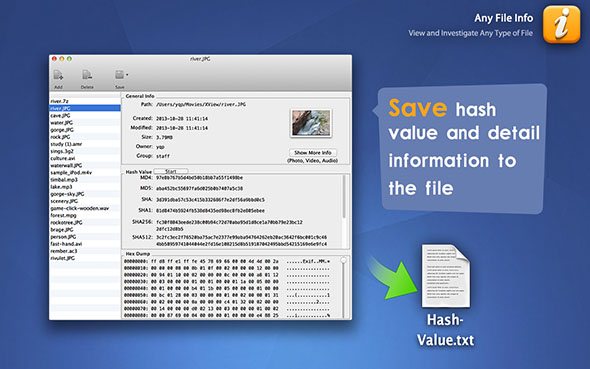Click the Hash-Value.txt document icon
This screenshot has height=369, width=590.
point(446,276)
